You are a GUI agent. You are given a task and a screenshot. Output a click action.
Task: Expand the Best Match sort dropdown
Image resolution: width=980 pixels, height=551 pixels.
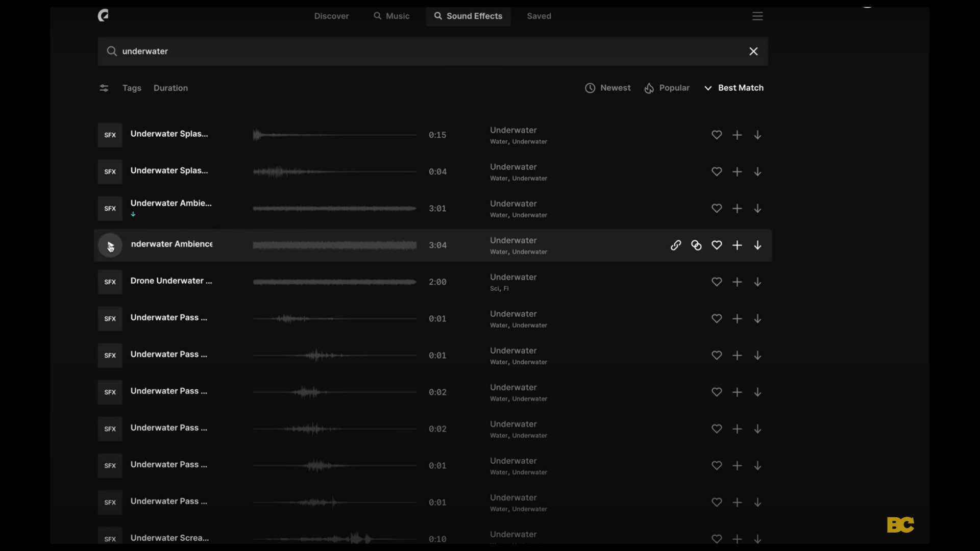[734, 88]
